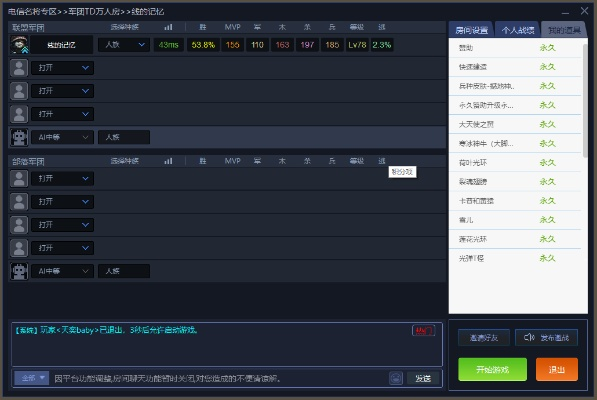Click the 2.3% escape rate value
This screenshot has height=400, width=597.
[382, 45]
